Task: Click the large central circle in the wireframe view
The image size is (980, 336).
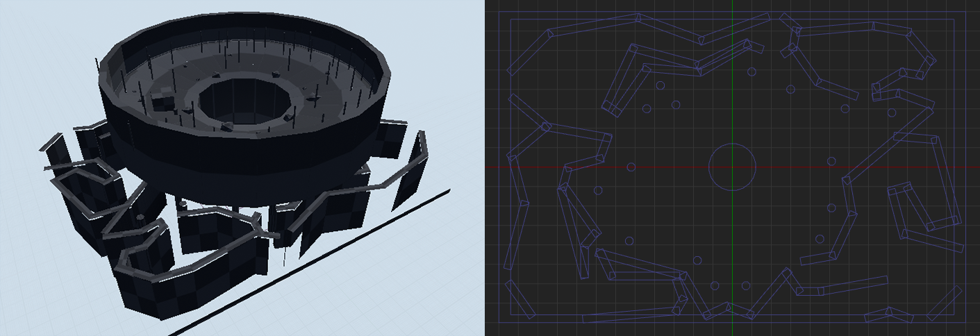Action: (x=731, y=144)
